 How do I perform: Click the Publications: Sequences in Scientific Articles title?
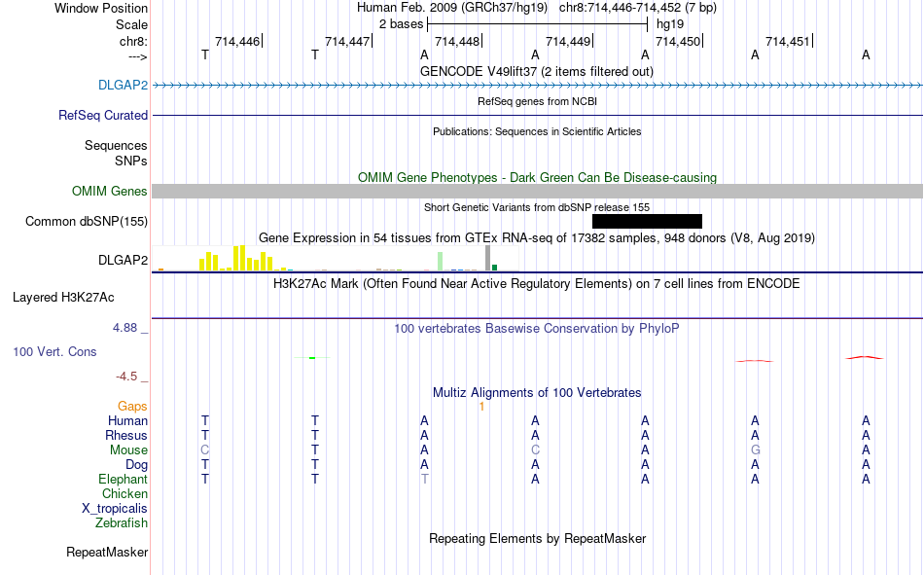click(537, 131)
